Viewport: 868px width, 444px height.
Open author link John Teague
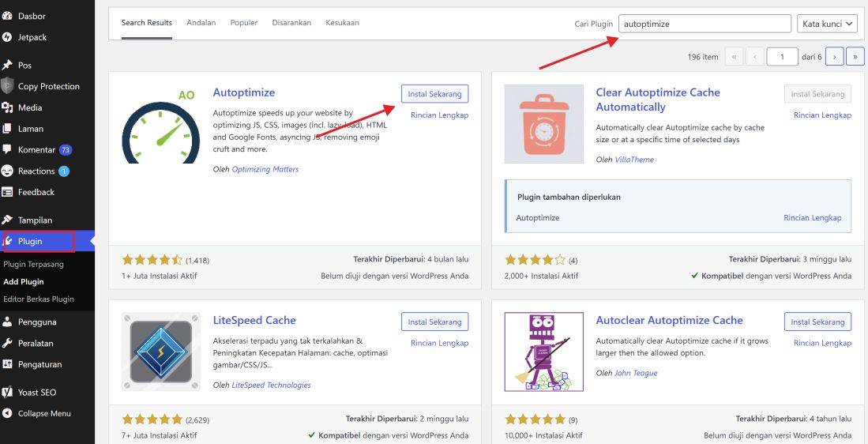pos(636,373)
